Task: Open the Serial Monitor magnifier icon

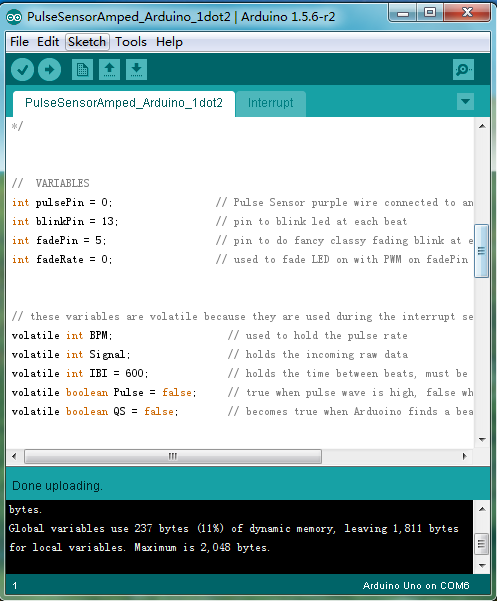Action: coord(463,69)
